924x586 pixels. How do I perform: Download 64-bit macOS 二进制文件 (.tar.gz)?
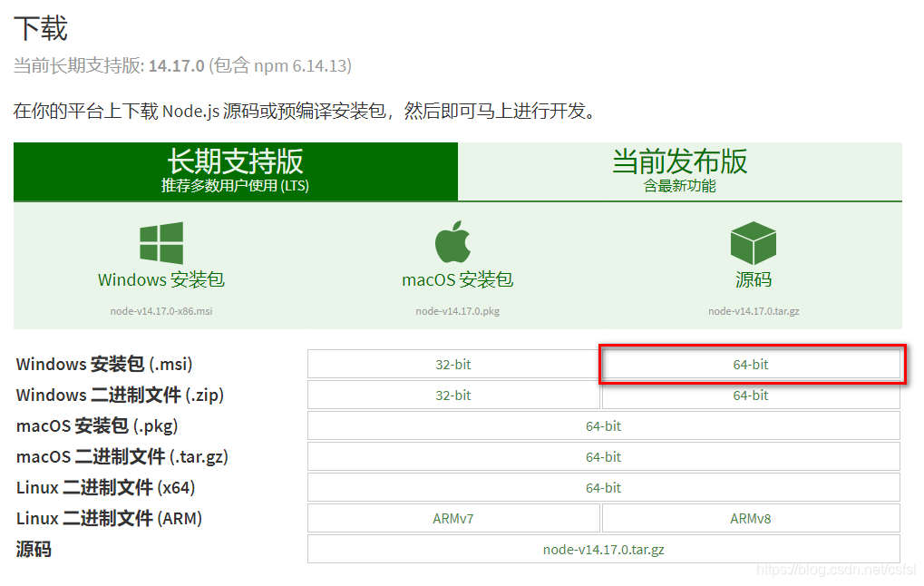pos(603,457)
